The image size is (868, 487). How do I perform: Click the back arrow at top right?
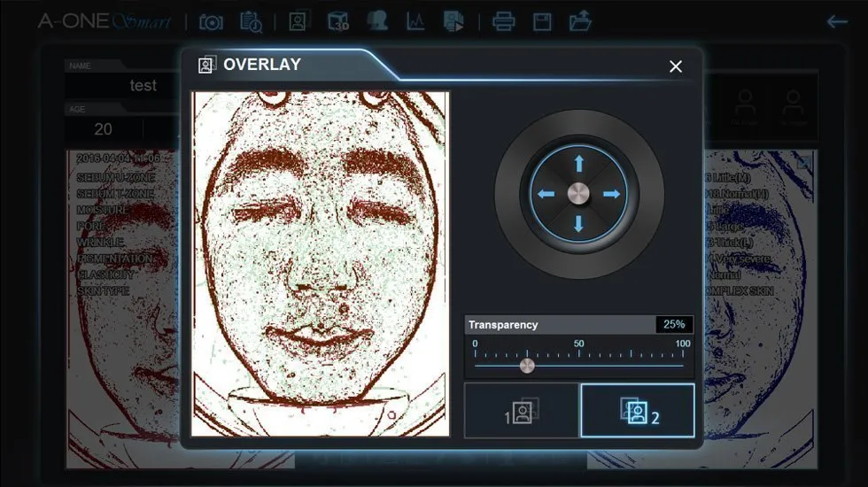pyautogui.click(x=836, y=21)
